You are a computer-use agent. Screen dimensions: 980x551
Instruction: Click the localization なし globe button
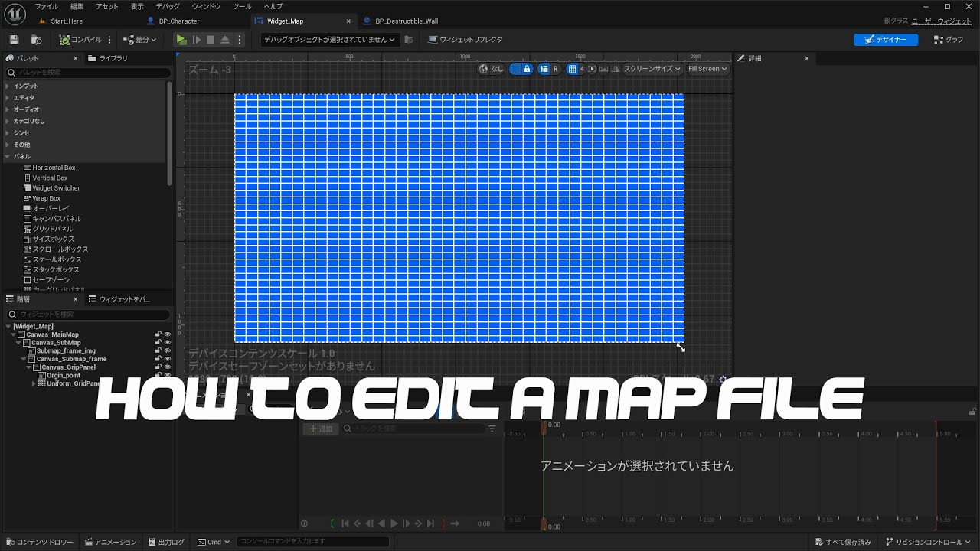coord(492,69)
